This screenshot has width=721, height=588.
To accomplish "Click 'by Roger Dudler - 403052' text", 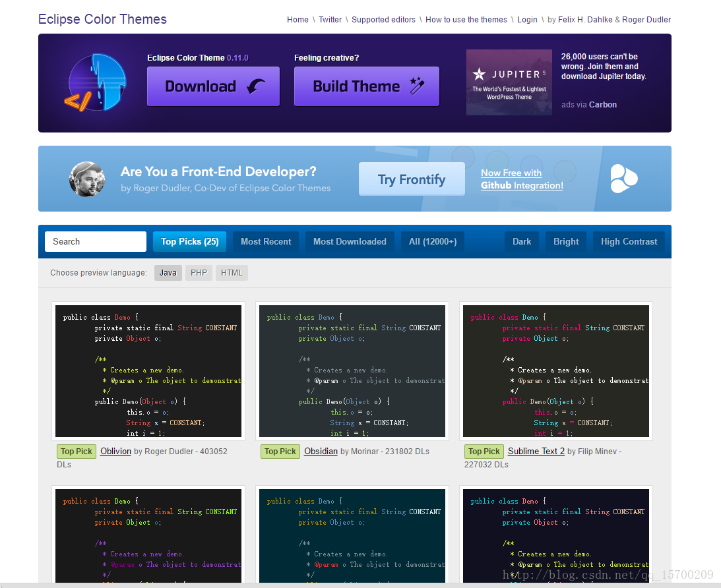I will 181,452.
